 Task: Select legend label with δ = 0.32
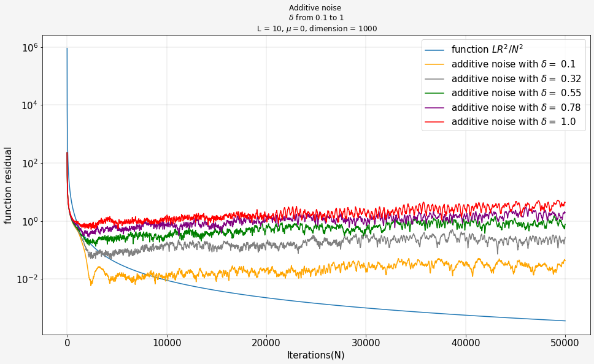[x=516, y=79]
